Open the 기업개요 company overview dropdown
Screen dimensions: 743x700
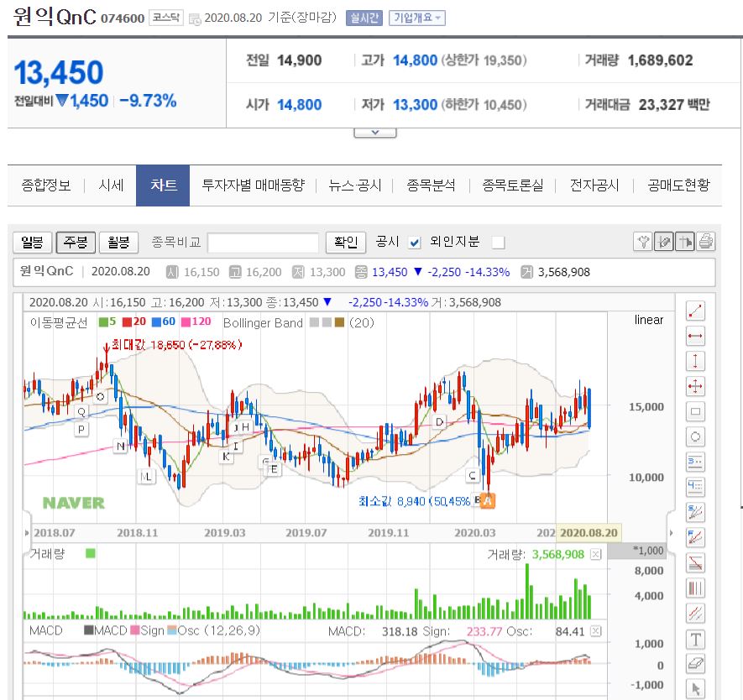(x=417, y=18)
